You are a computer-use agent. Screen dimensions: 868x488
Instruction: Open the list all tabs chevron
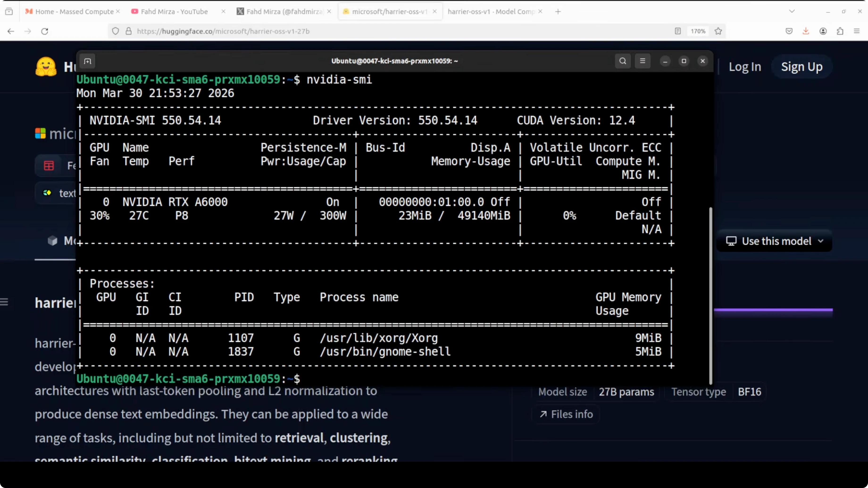[792, 12]
